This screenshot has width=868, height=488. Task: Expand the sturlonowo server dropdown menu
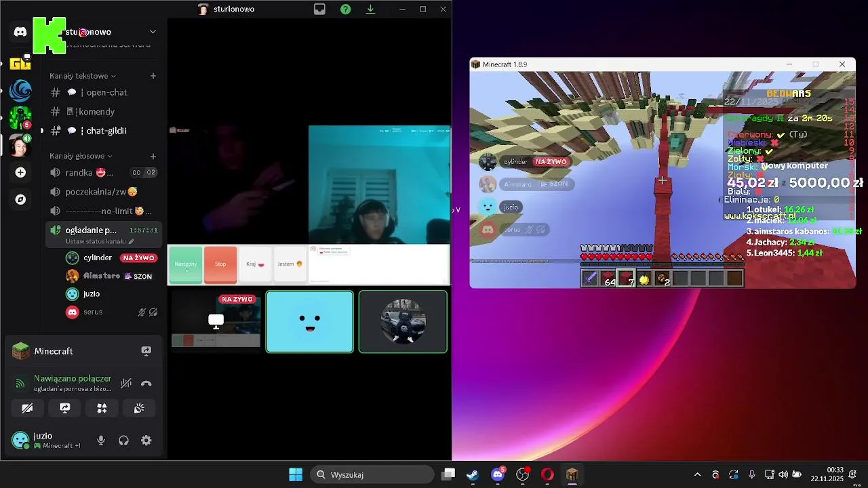153,32
